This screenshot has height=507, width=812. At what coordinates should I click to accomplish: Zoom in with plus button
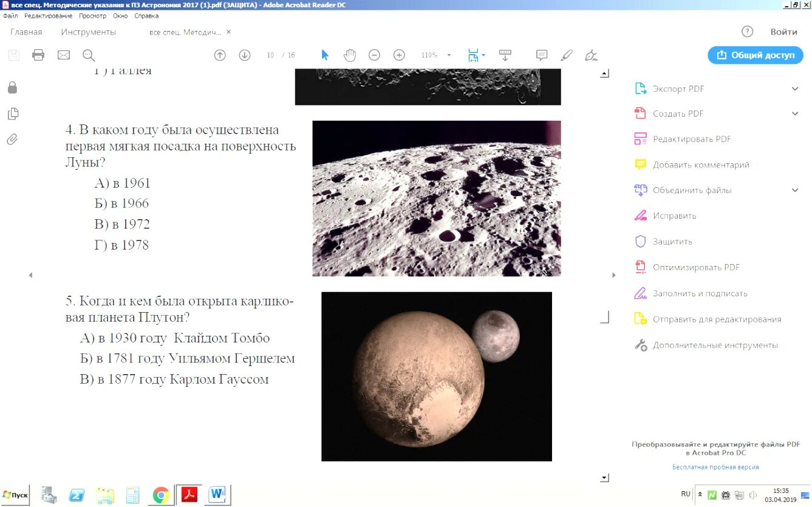coord(399,55)
